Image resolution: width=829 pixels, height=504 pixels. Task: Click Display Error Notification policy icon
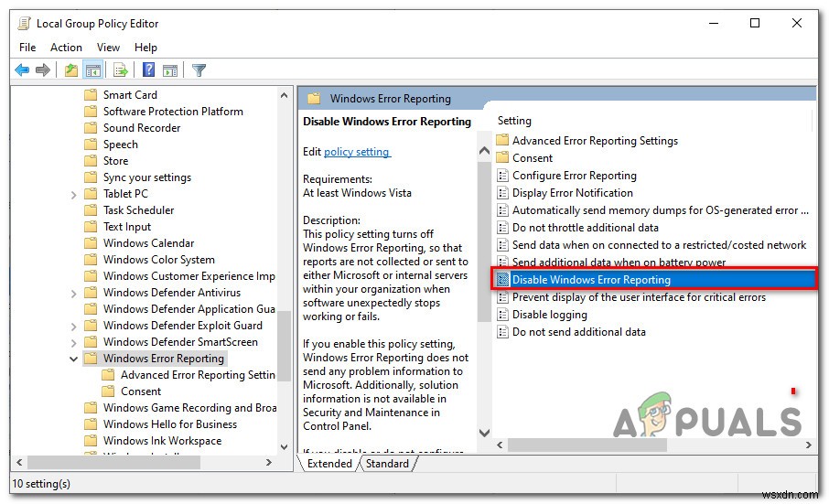[x=502, y=193]
